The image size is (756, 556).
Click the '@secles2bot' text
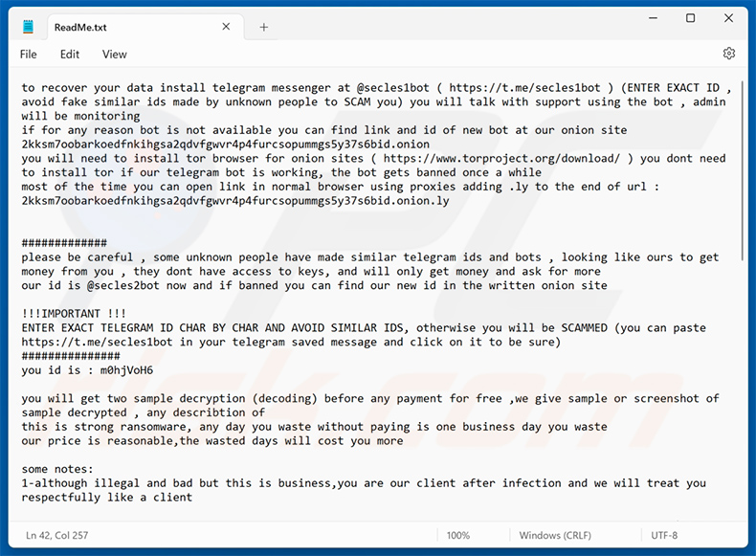[x=122, y=285]
